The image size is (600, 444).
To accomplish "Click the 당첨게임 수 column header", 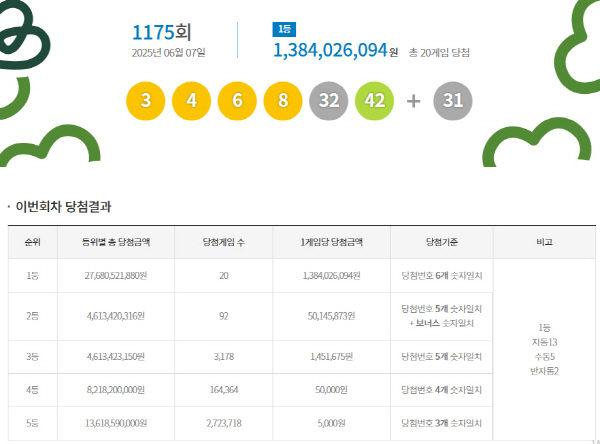I will click(x=223, y=242).
